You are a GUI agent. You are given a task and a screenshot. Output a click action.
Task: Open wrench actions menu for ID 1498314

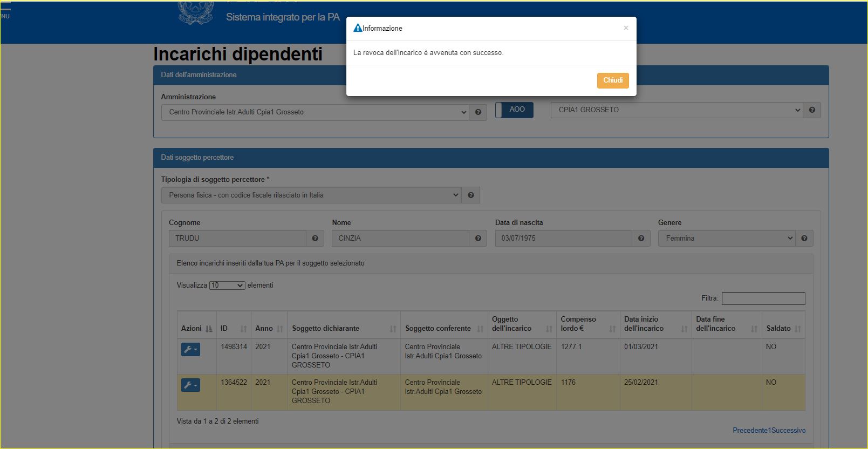(x=190, y=350)
